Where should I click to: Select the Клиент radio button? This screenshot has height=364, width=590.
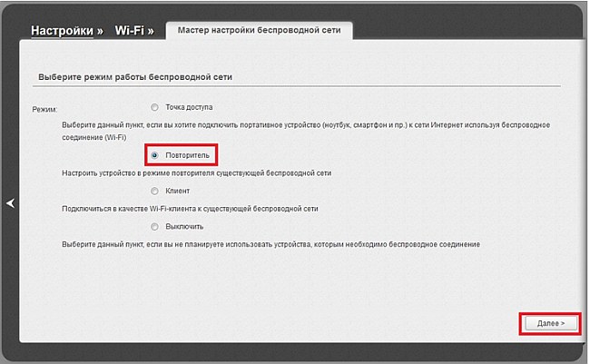(x=155, y=192)
